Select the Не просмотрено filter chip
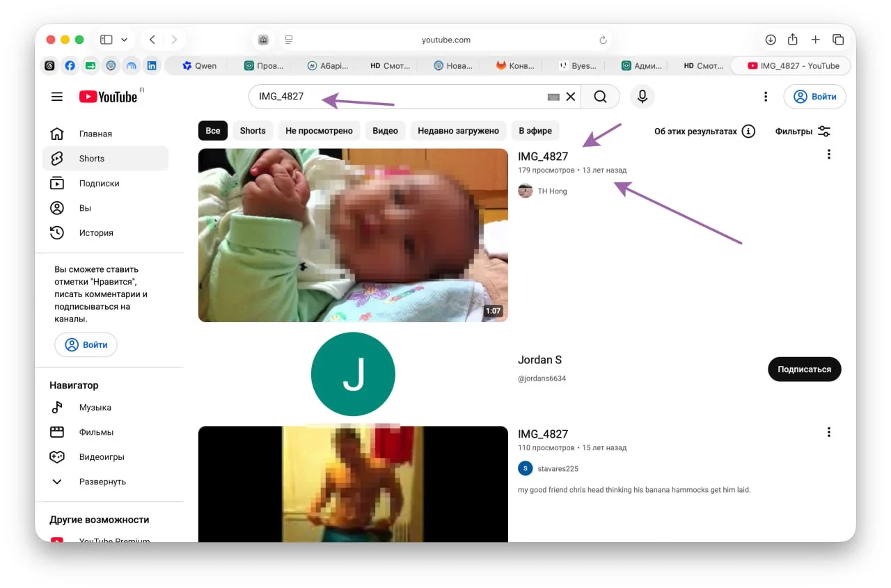The image size is (891, 588). [x=319, y=131]
